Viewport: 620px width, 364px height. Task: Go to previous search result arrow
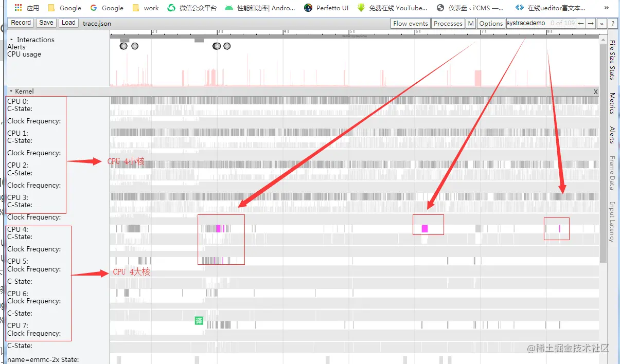[x=581, y=23]
